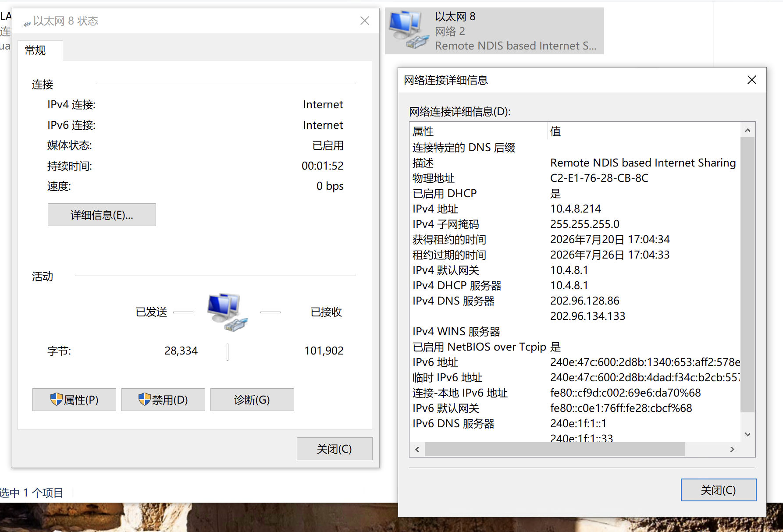Screen dimensions: 783x532
Task: Click lease expiry 2026年7月26日 17:04:33
Action: click(x=610, y=255)
